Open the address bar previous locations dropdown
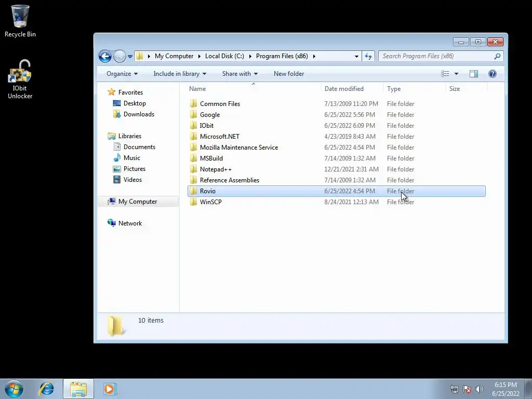The image size is (532, 399). pos(356,56)
